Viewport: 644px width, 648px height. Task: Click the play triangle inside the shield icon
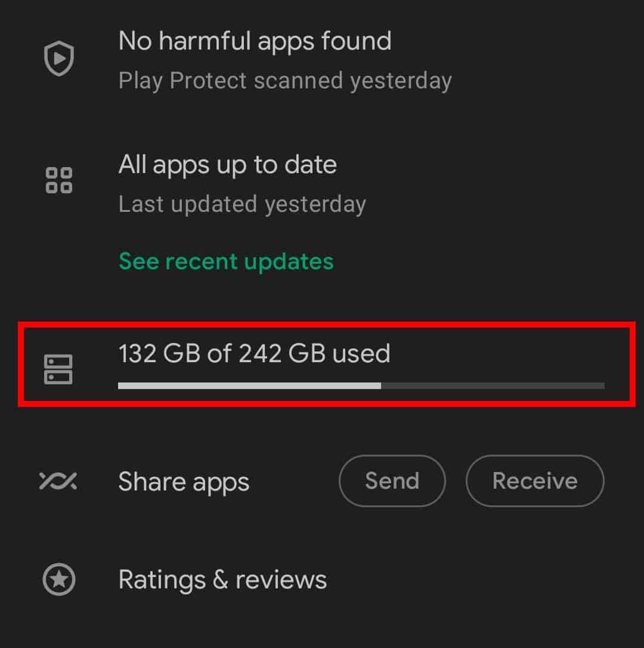tap(58, 57)
